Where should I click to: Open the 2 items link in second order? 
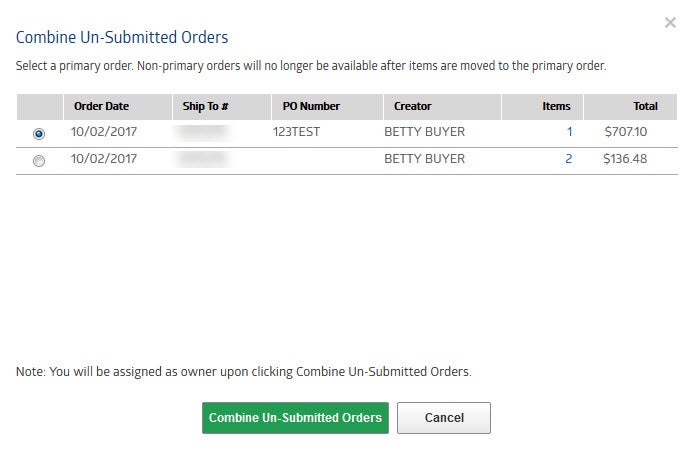569,159
